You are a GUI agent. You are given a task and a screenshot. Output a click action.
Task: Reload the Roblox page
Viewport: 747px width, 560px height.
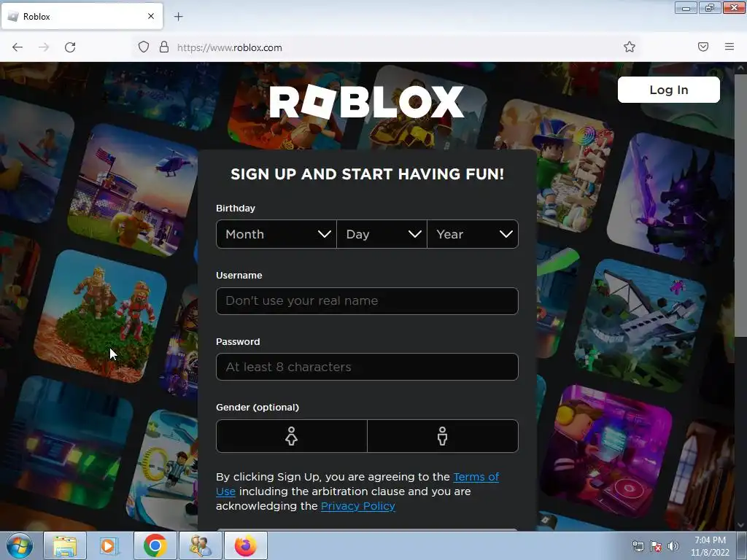pos(70,47)
